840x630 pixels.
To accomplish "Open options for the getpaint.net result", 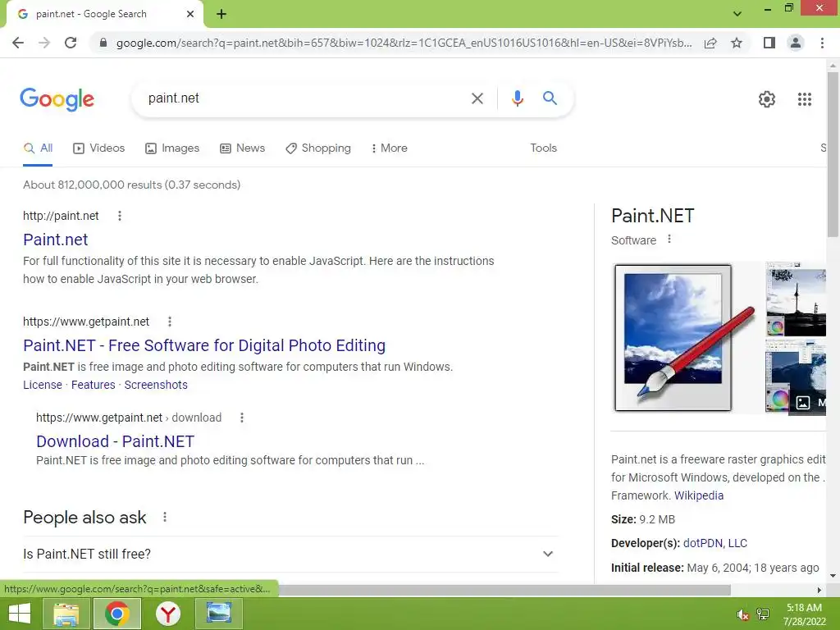I will (x=170, y=322).
